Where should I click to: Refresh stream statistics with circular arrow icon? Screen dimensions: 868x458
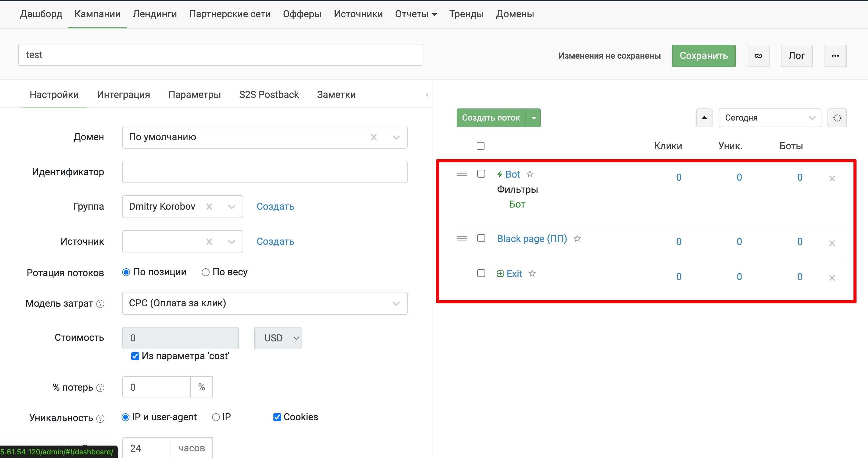pyautogui.click(x=837, y=118)
